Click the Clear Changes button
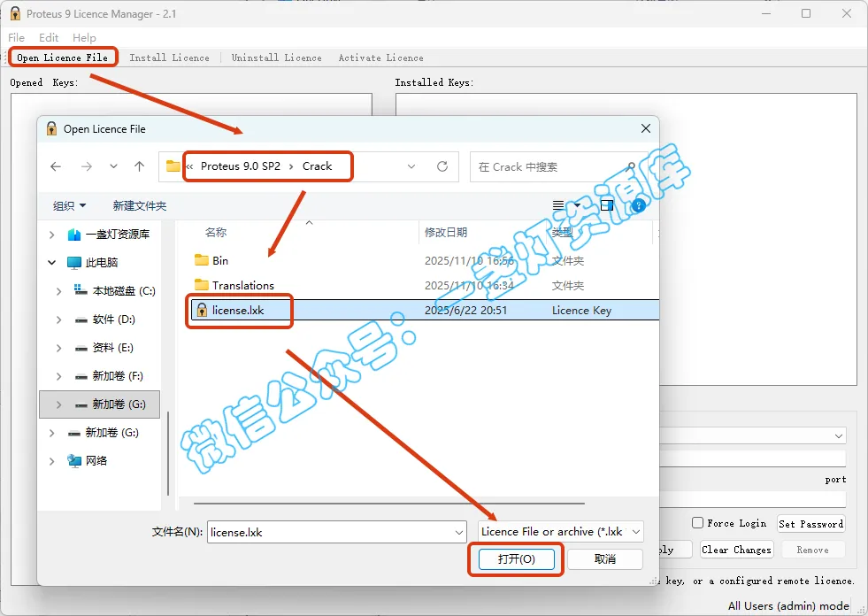The image size is (868, 616). click(x=736, y=550)
